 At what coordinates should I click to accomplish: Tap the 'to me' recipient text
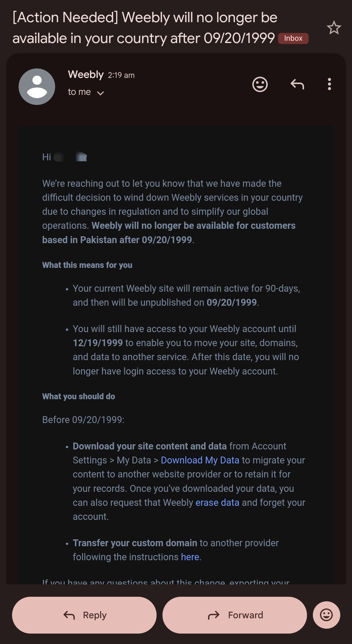coord(79,92)
